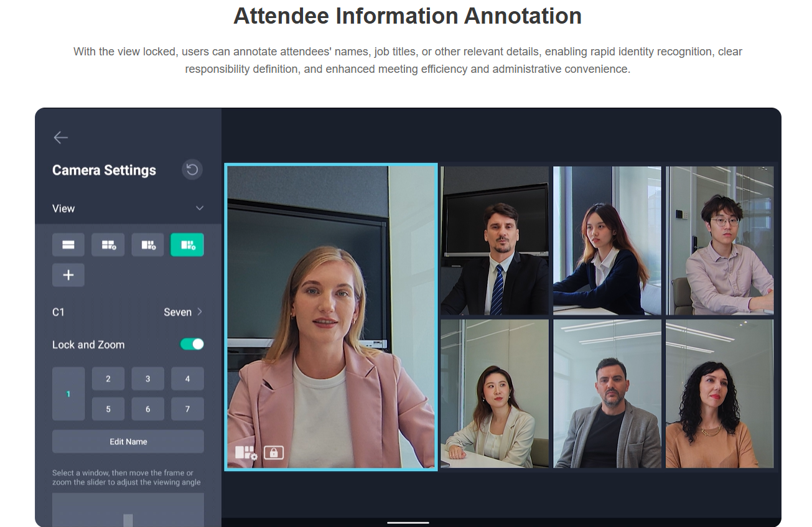Collapse the View section chevron
Screen dimensions: 812x527
tap(200, 208)
